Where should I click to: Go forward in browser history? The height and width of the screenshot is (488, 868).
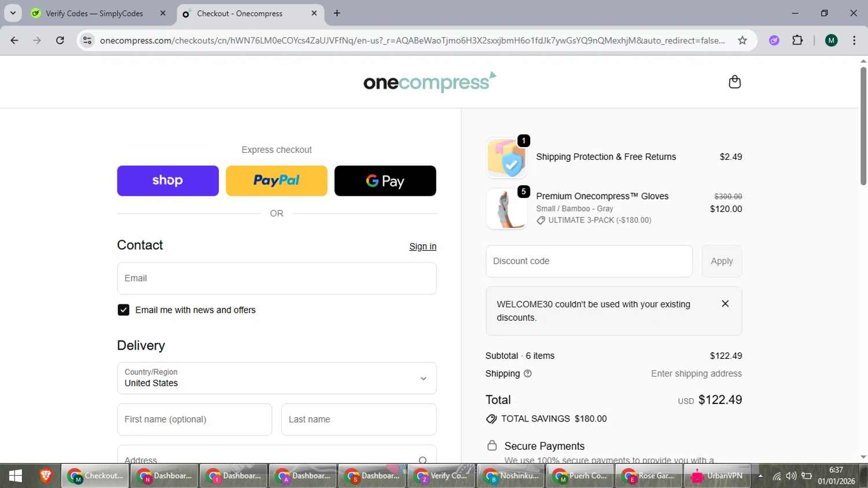[x=37, y=41]
